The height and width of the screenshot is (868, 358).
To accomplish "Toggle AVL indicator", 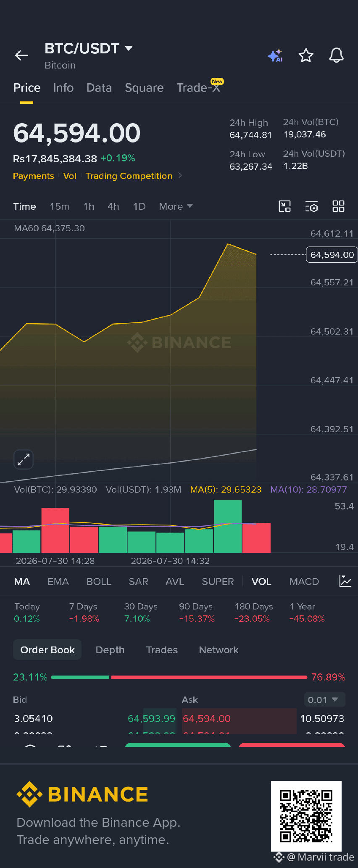I will [175, 582].
